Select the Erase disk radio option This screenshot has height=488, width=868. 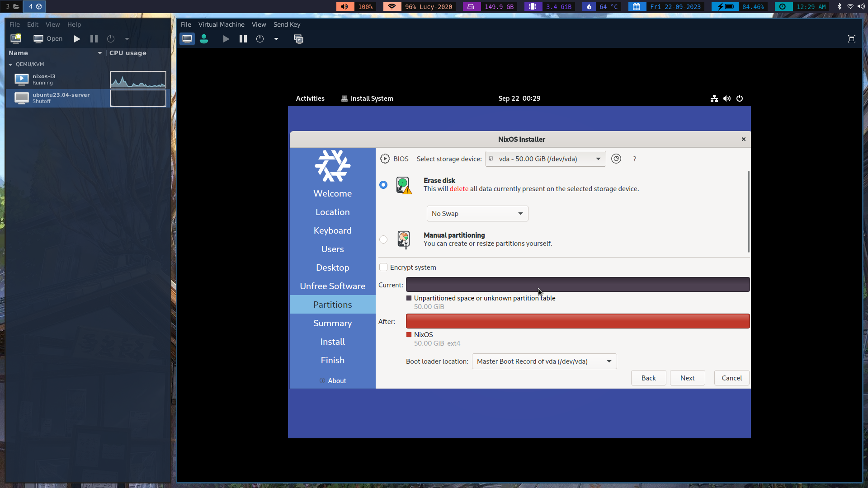(x=383, y=185)
